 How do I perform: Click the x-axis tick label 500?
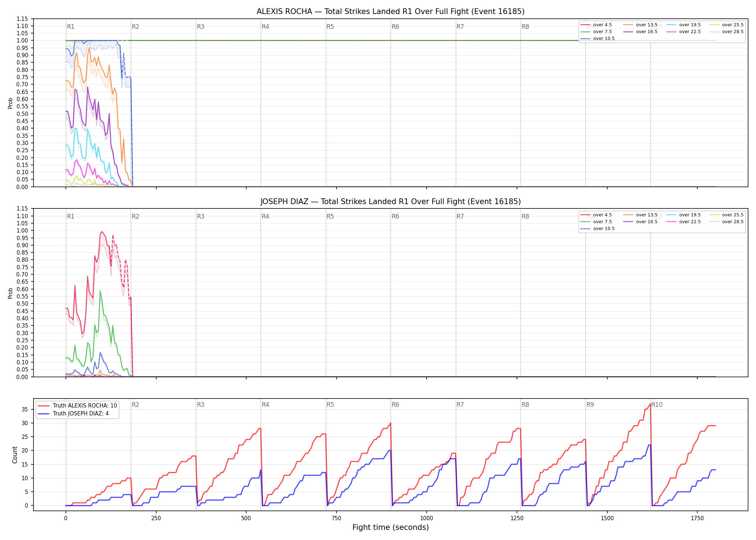coord(246,518)
